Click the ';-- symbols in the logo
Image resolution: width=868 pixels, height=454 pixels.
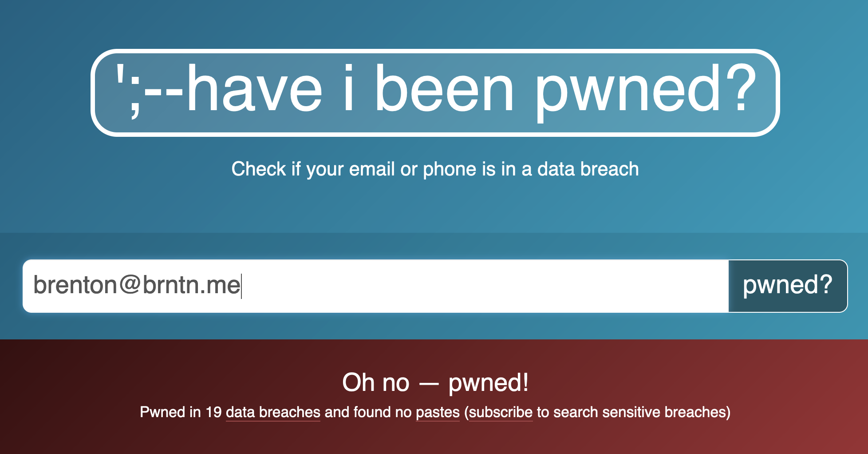point(149,89)
